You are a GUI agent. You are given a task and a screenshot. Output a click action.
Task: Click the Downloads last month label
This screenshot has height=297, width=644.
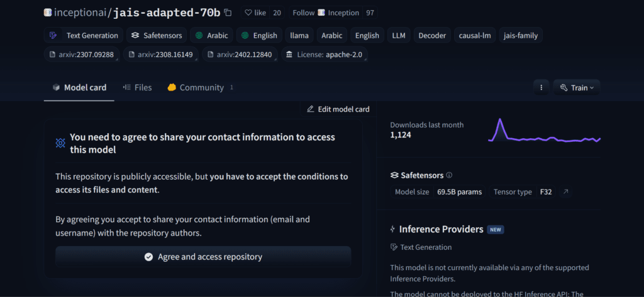(x=427, y=125)
